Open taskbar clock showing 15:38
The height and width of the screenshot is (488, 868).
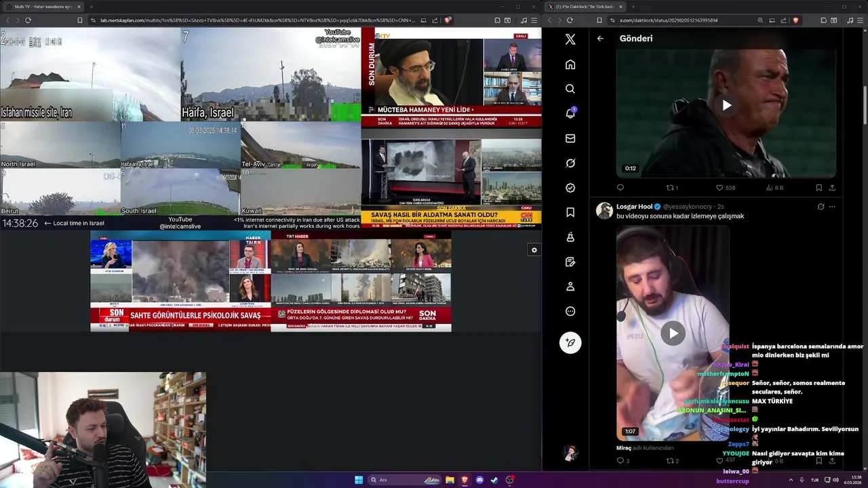point(852,480)
